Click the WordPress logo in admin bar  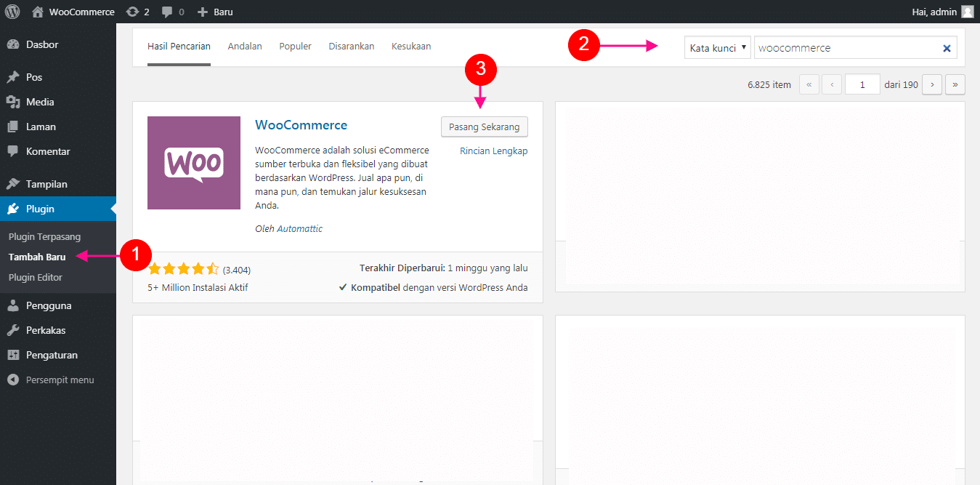12,12
